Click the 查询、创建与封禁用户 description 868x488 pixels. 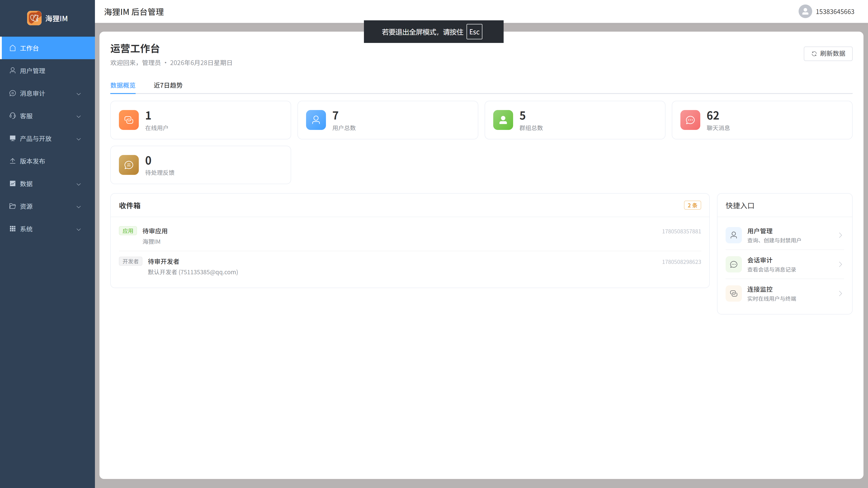pos(774,240)
